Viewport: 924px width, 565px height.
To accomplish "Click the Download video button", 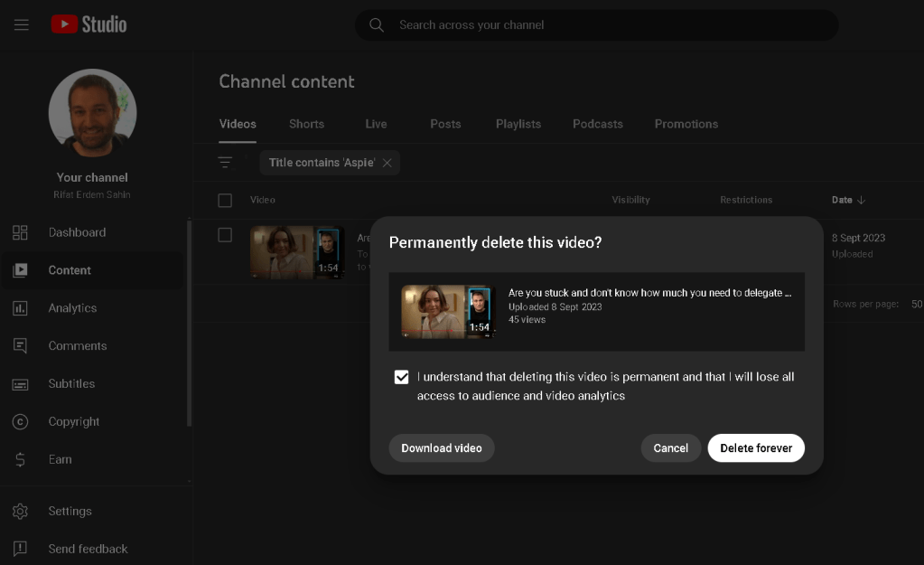I will (442, 448).
